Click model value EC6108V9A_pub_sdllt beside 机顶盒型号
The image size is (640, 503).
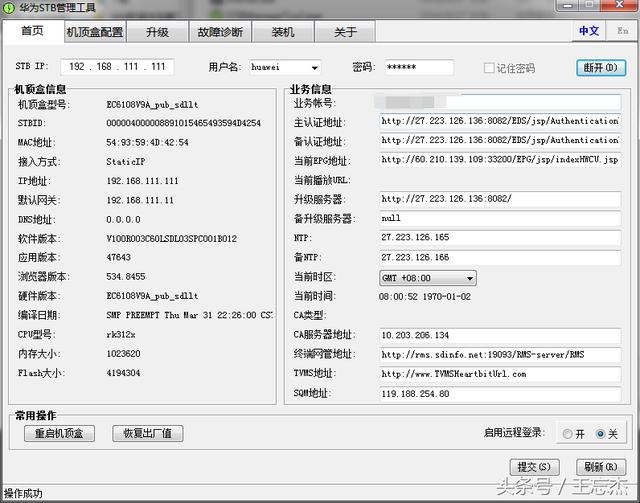pos(152,105)
